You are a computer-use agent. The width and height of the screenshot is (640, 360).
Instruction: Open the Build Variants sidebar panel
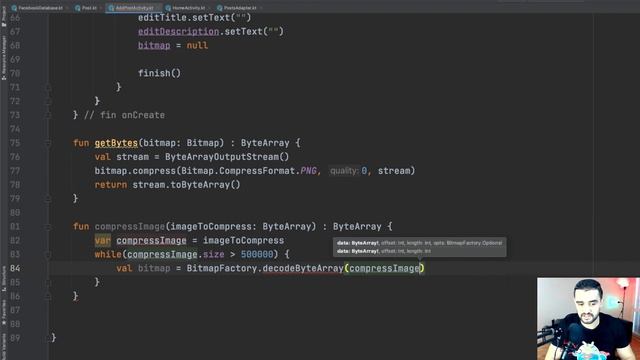[4, 347]
